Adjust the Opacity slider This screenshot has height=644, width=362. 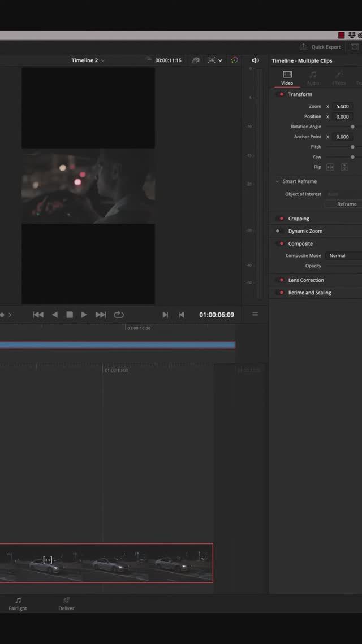[344, 266]
